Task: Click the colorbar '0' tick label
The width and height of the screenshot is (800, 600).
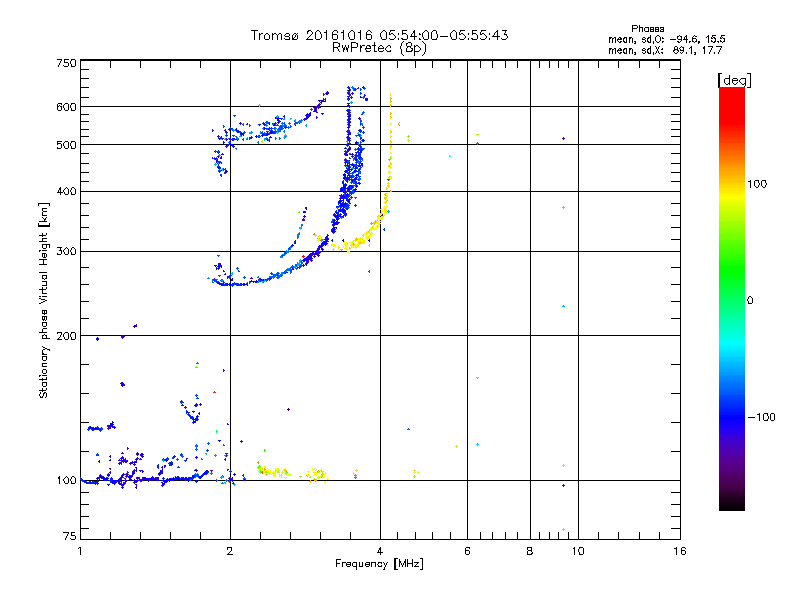Action: [750, 301]
